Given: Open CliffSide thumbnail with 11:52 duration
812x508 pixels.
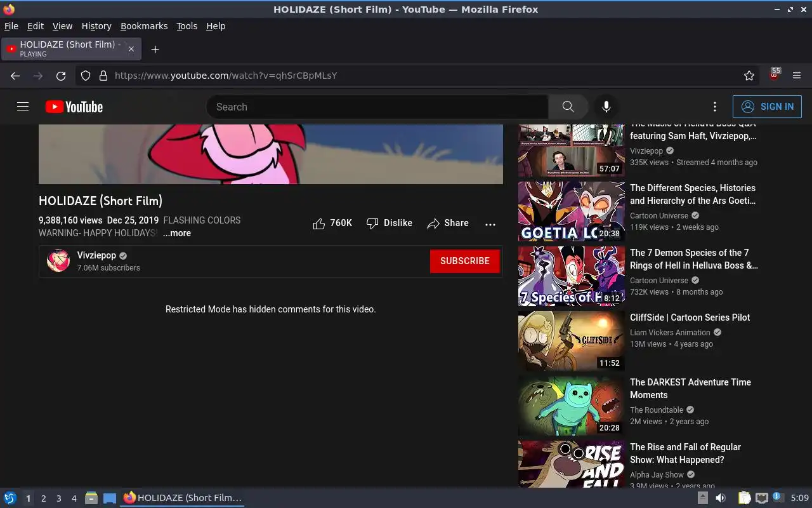Looking at the screenshot, I should tap(572, 341).
